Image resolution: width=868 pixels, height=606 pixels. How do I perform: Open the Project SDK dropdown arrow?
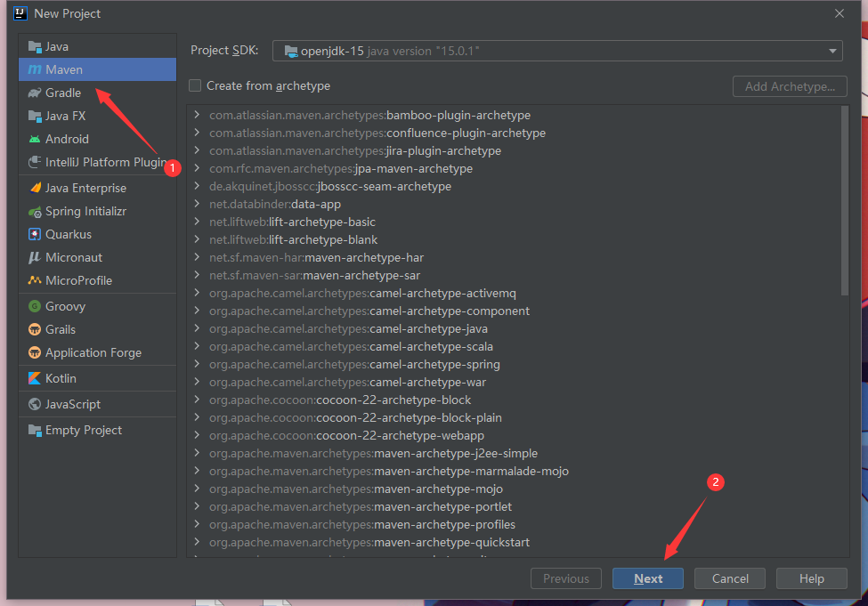832,51
